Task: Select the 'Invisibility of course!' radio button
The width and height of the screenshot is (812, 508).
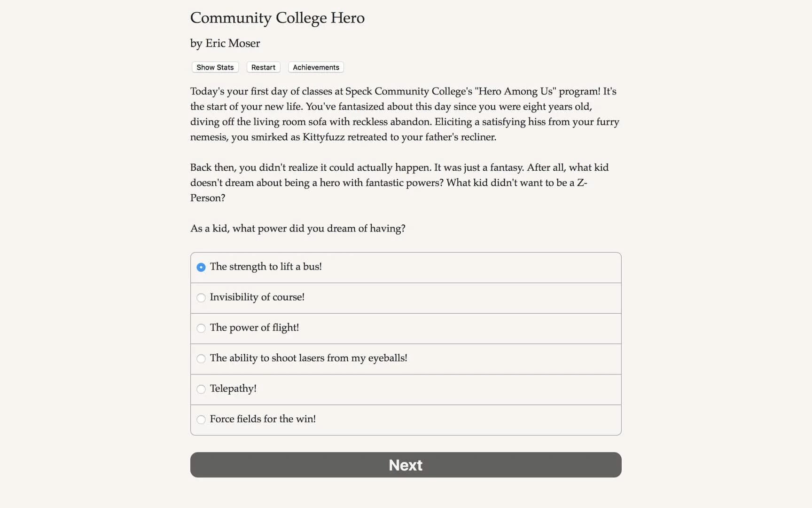Action: click(x=201, y=297)
